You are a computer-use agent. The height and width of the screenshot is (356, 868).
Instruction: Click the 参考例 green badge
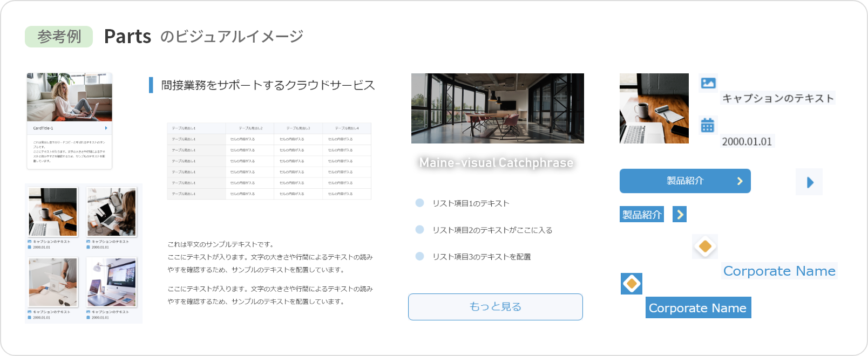pos(59,37)
